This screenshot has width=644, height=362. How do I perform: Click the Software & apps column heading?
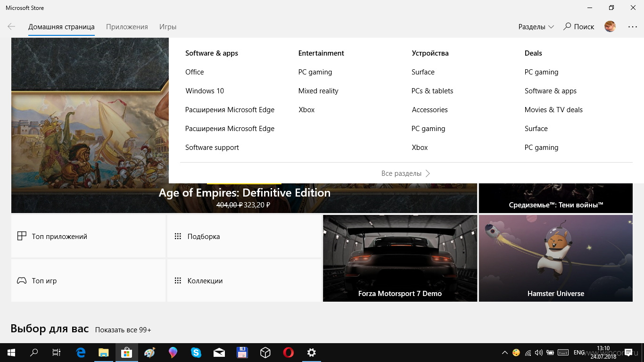pyautogui.click(x=212, y=53)
